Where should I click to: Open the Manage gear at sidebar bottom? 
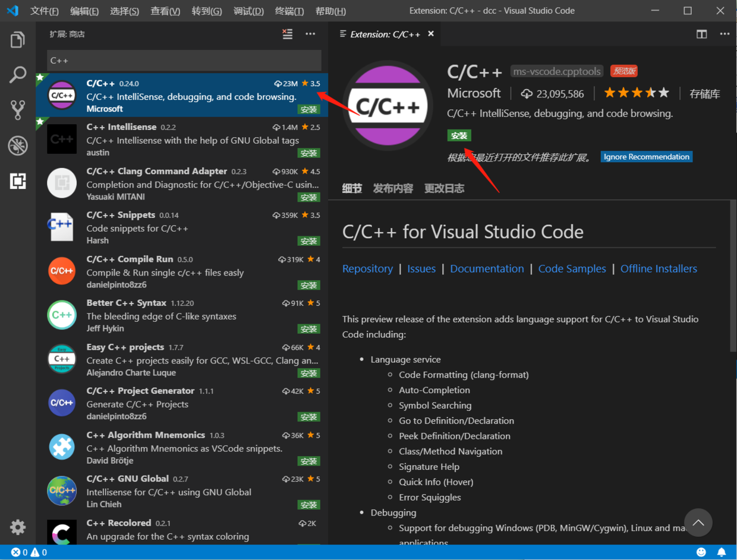tap(18, 527)
